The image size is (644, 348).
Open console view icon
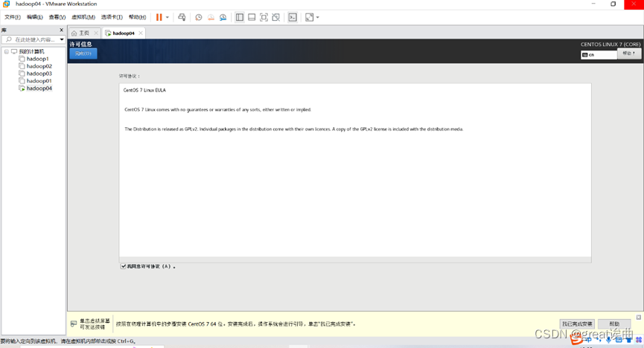[x=293, y=17]
